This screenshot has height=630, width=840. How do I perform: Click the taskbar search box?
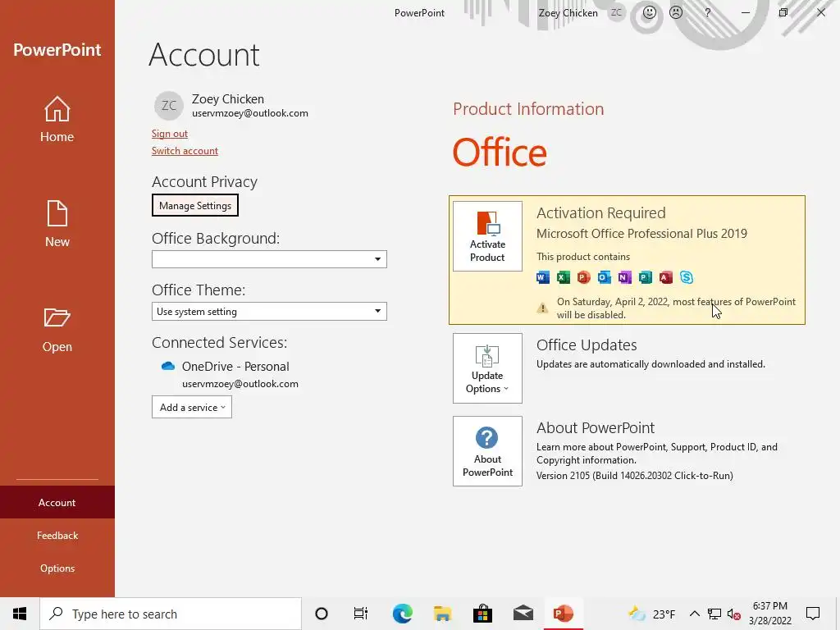[x=171, y=614]
